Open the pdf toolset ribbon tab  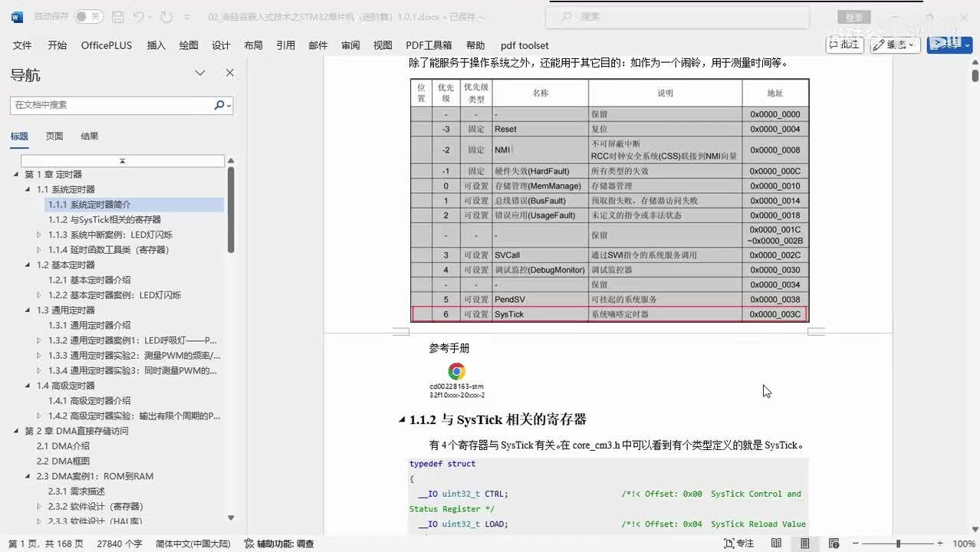(x=525, y=45)
